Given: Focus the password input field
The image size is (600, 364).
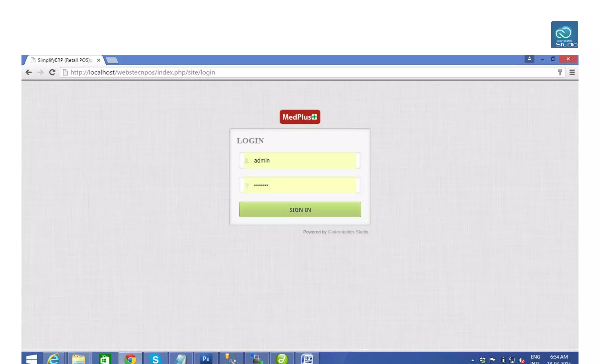Looking at the screenshot, I should [300, 185].
